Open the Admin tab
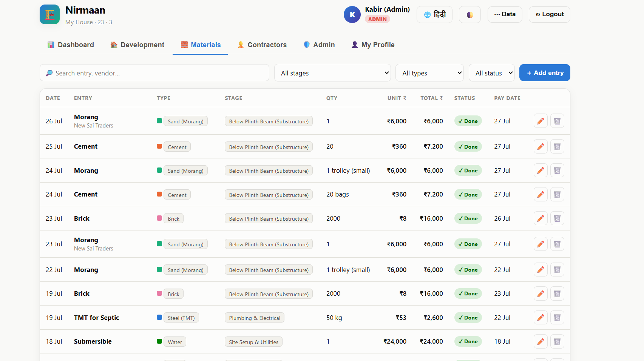The height and width of the screenshot is (361, 644). tap(319, 45)
